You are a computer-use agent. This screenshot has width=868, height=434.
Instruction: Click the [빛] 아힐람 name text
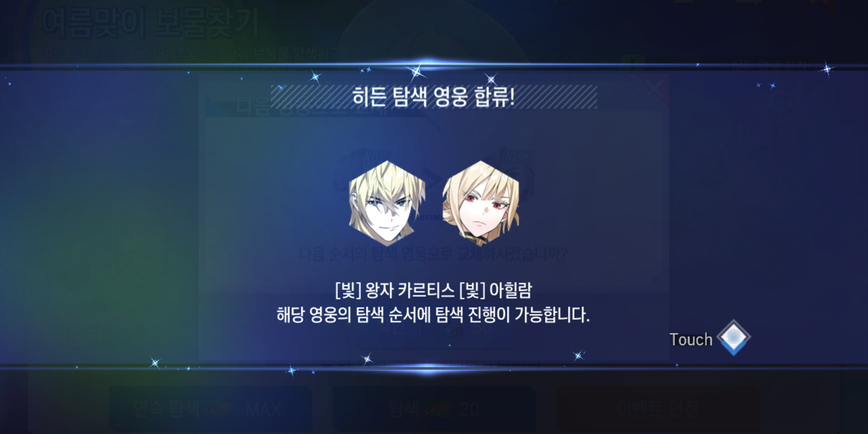(496, 290)
